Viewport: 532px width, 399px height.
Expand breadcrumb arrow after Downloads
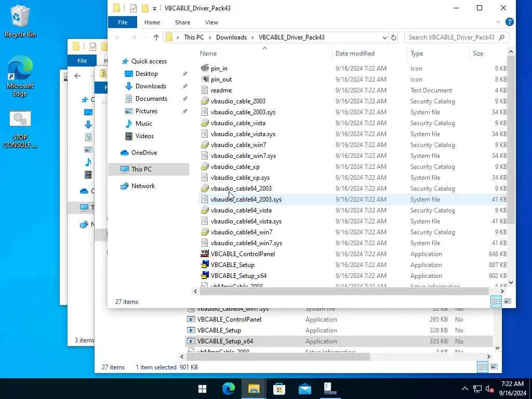click(253, 37)
